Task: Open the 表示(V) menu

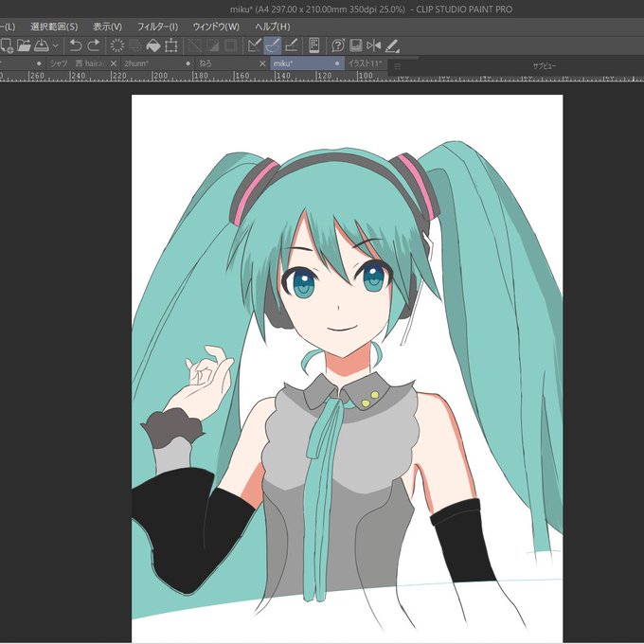Action: point(107,27)
